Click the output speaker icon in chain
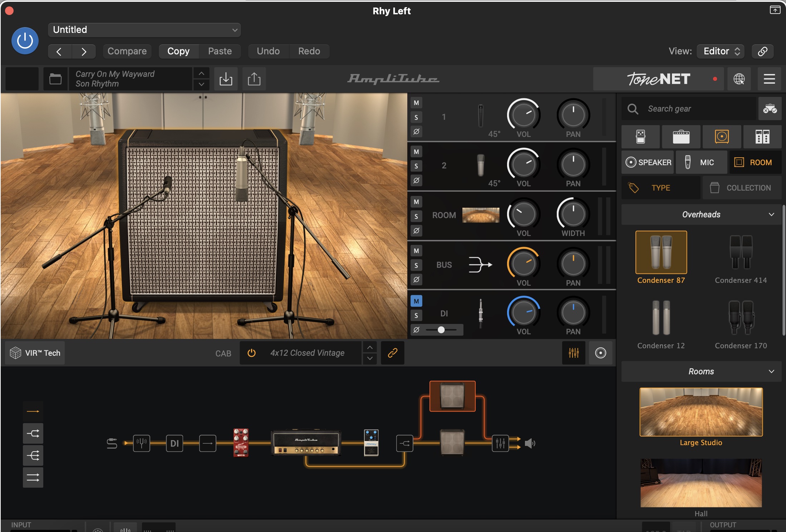This screenshot has height=532, width=786. (x=530, y=443)
